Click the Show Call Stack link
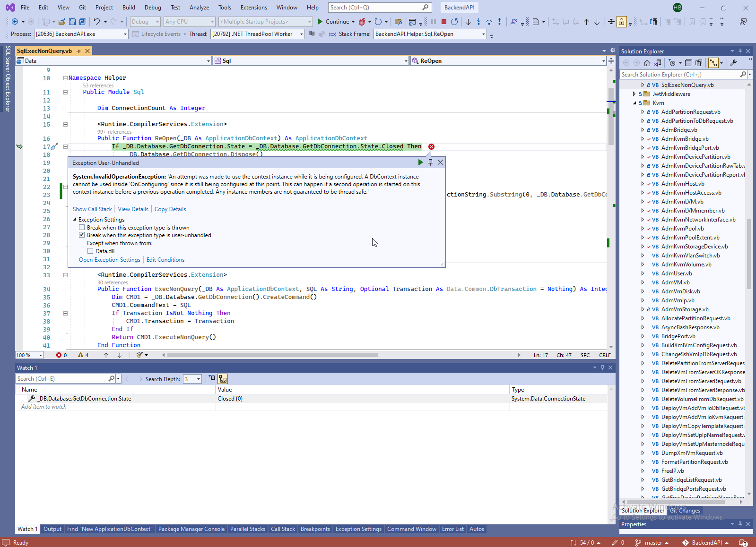Screen dimensions: 756x547 [92, 209]
